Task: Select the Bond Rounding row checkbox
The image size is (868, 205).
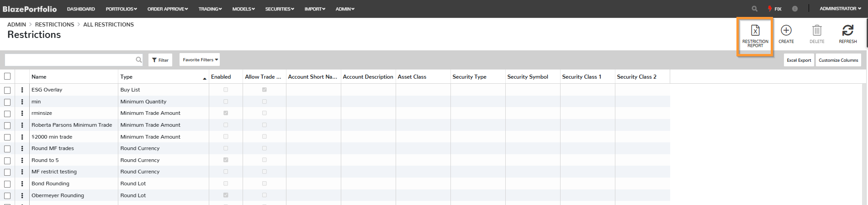Action: (7, 184)
